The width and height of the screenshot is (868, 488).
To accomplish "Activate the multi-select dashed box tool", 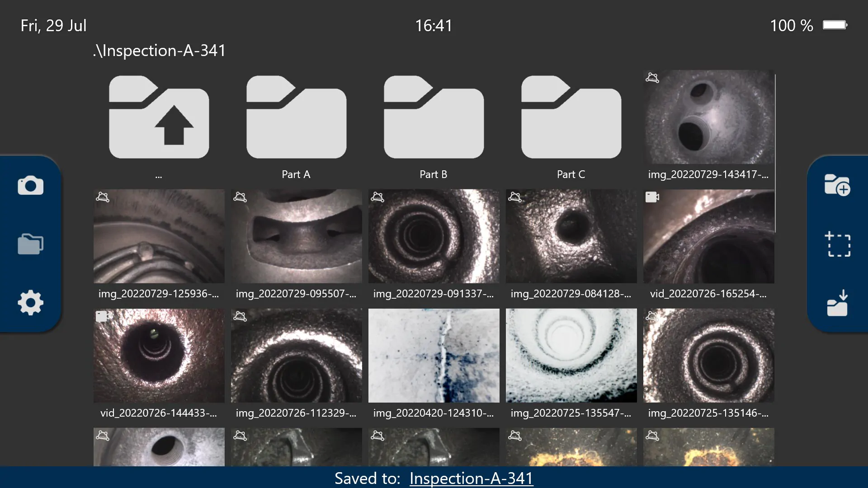I will [x=837, y=244].
